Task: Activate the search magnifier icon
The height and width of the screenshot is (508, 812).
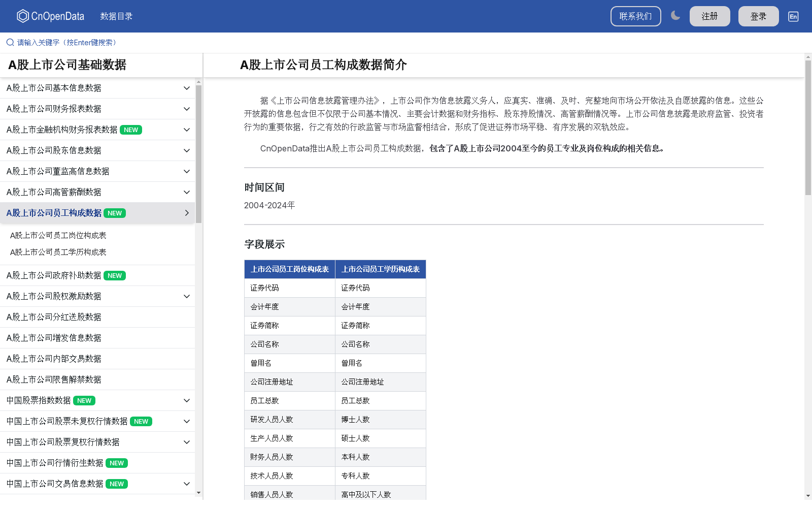Action: coord(10,42)
